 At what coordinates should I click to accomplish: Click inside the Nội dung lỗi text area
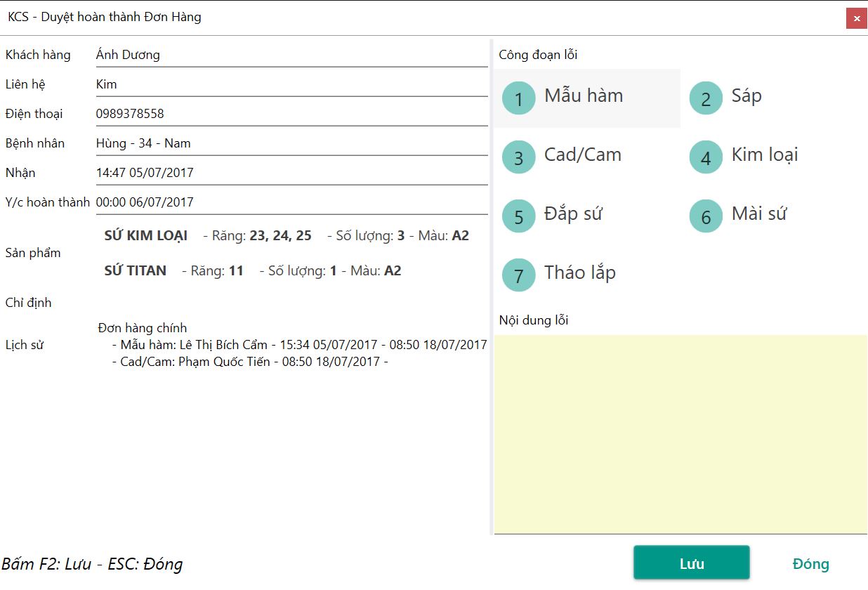coord(680,433)
